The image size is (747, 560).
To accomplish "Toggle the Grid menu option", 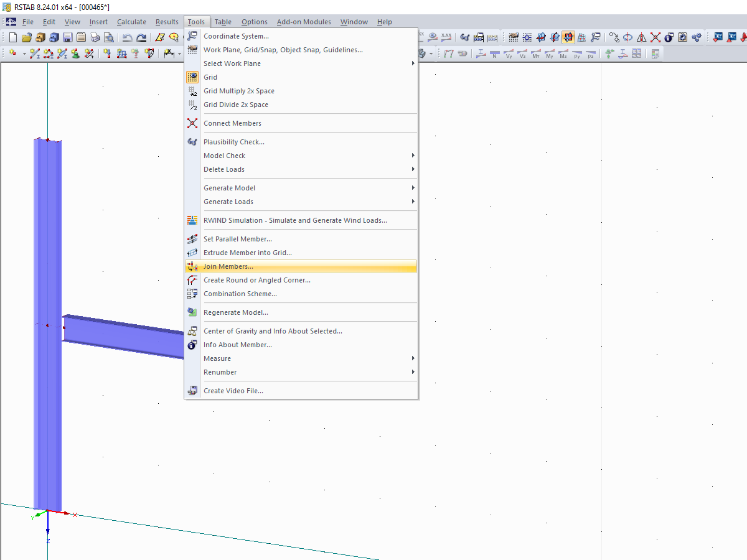I will tap(301, 77).
